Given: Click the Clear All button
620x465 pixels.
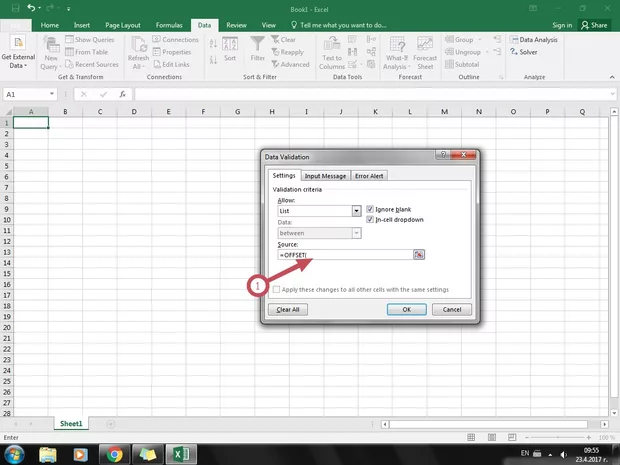Looking at the screenshot, I should pos(288,310).
